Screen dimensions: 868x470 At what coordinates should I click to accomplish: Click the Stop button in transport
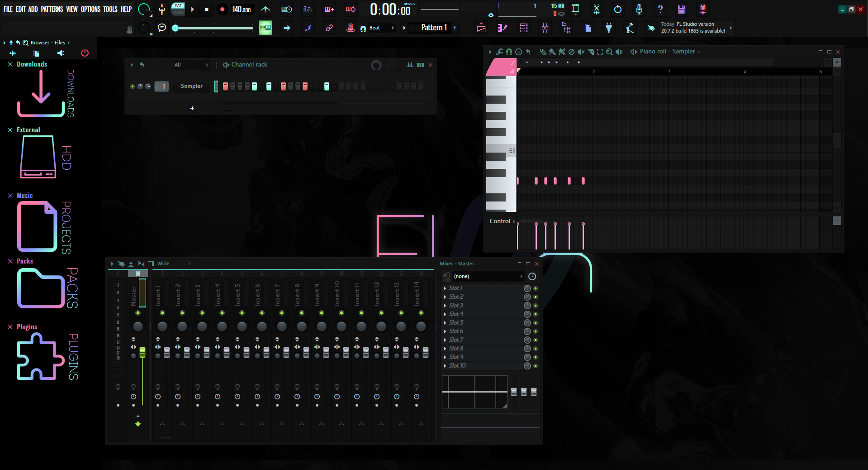207,9
